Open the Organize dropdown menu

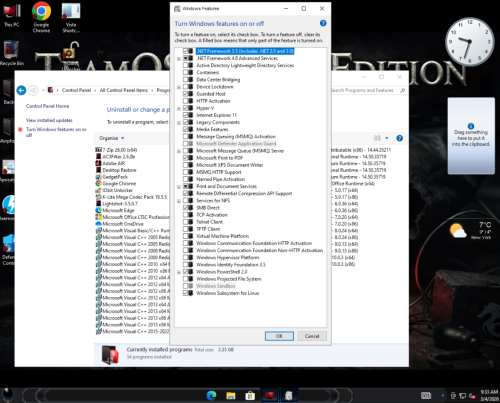tap(111, 138)
